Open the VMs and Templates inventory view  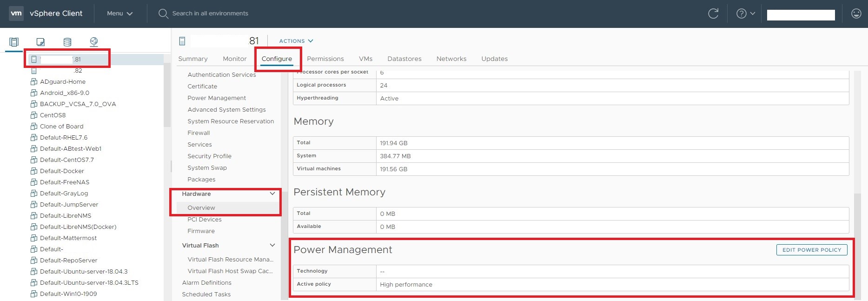point(40,42)
